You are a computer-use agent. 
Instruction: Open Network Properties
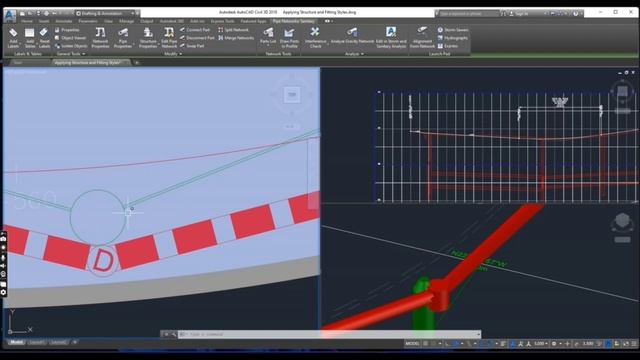click(100, 38)
